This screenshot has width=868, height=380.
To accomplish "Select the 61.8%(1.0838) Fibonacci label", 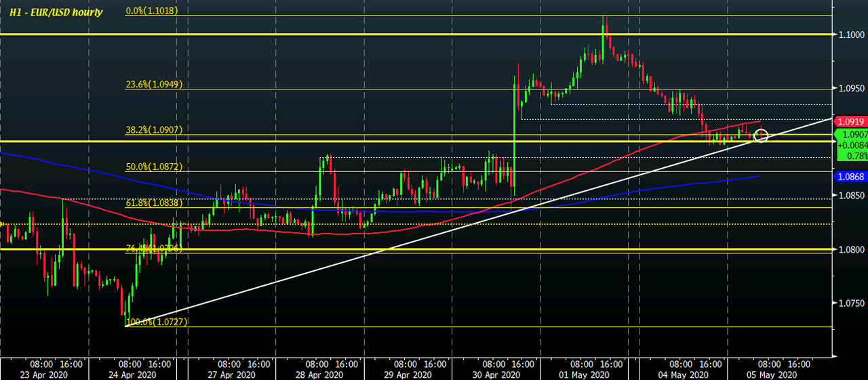I will (155, 203).
